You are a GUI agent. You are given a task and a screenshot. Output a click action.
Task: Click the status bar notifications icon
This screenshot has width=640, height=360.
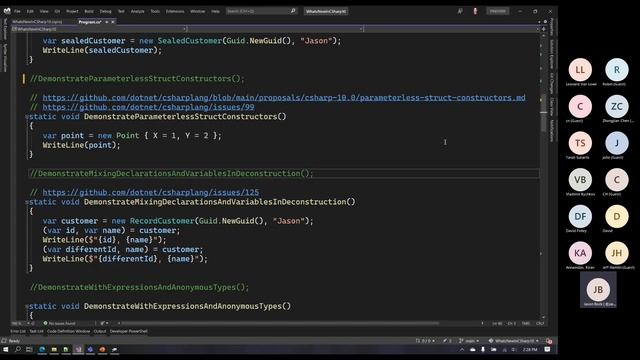tap(549, 341)
